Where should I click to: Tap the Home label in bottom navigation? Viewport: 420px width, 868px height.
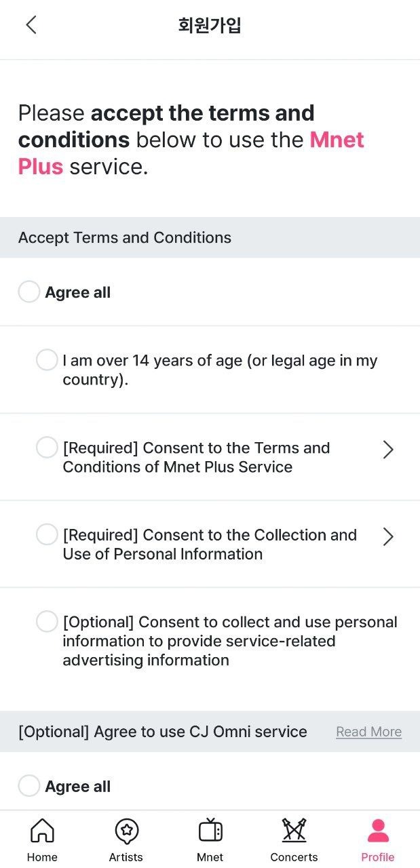(42, 857)
